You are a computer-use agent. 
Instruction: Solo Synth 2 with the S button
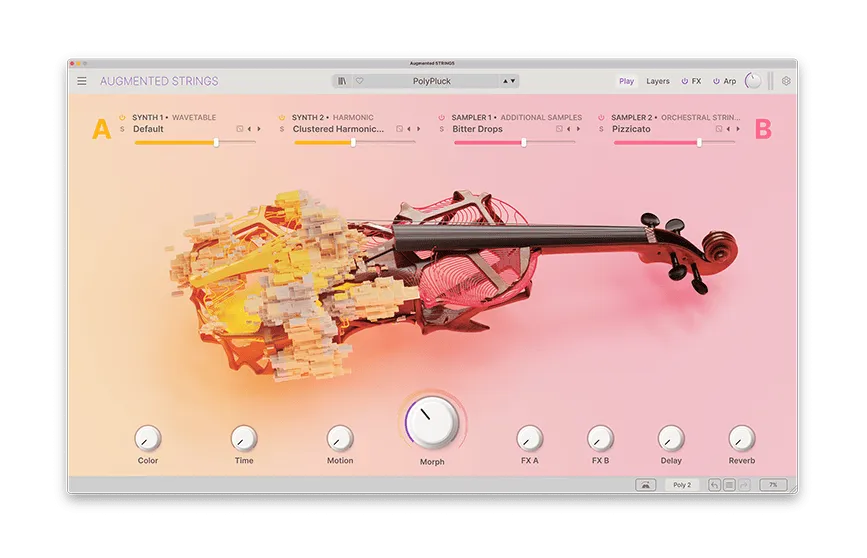282,129
